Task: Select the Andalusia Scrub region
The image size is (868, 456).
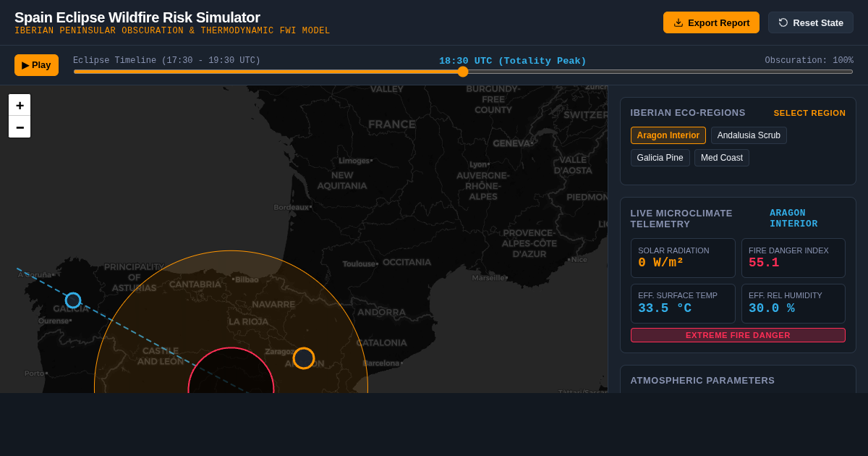Action: point(749,135)
